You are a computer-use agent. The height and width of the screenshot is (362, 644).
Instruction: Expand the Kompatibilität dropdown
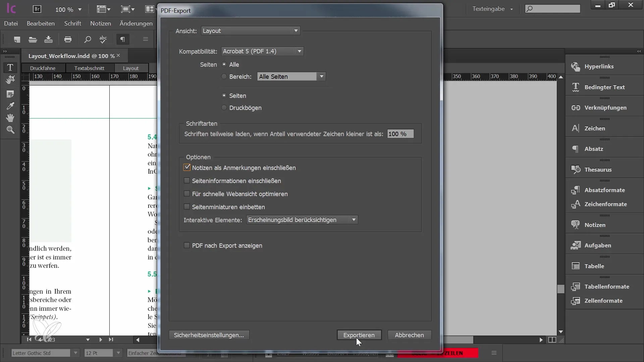300,51
